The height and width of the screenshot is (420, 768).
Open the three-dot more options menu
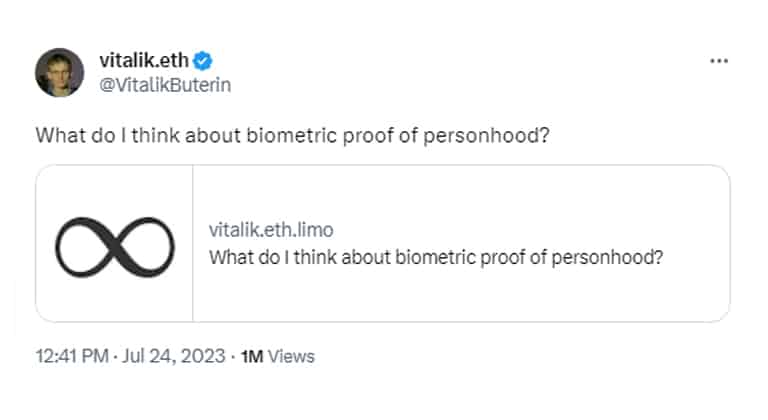(719, 61)
